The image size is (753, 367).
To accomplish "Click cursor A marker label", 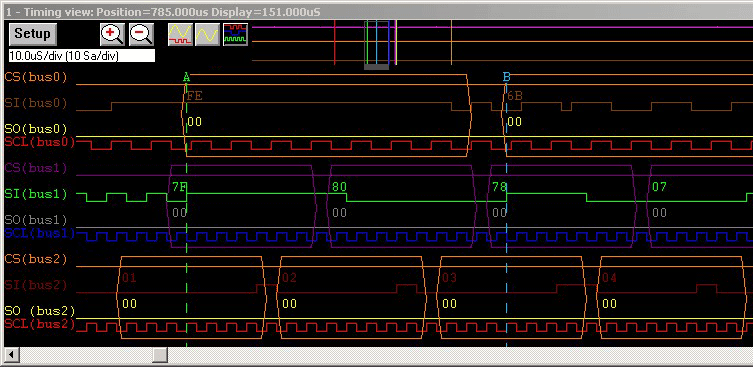I will point(187,77).
